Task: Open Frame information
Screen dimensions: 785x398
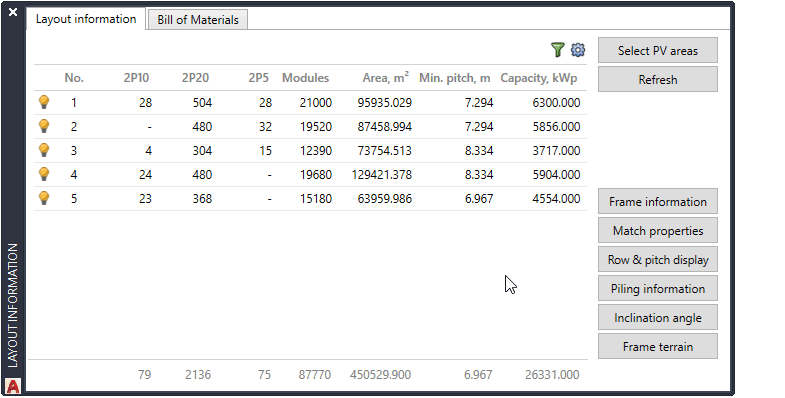Action: tap(658, 202)
